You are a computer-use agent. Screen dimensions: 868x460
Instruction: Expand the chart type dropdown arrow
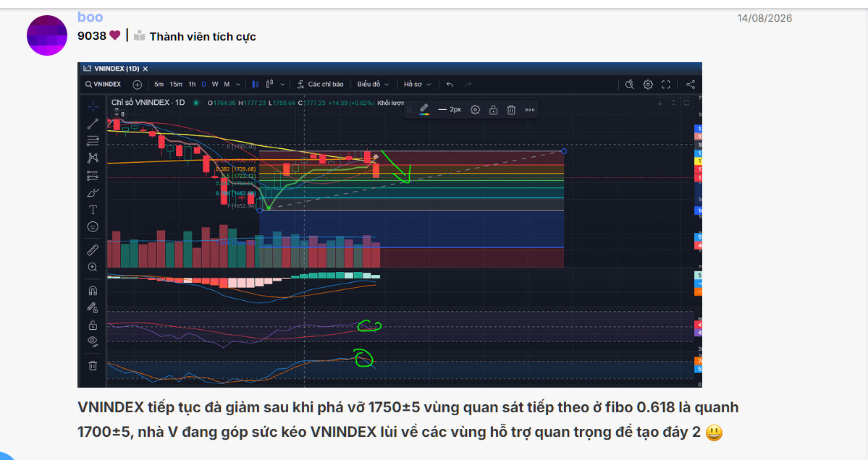282,85
